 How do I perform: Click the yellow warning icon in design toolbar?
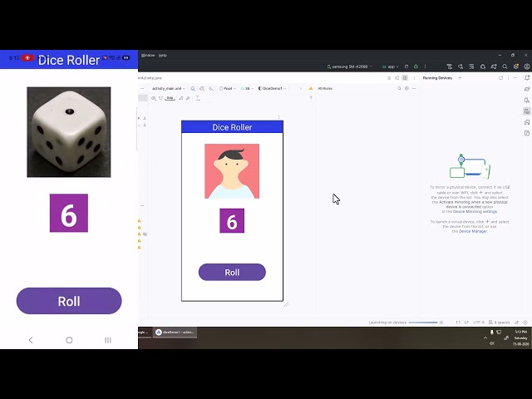(x=311, y=89)
